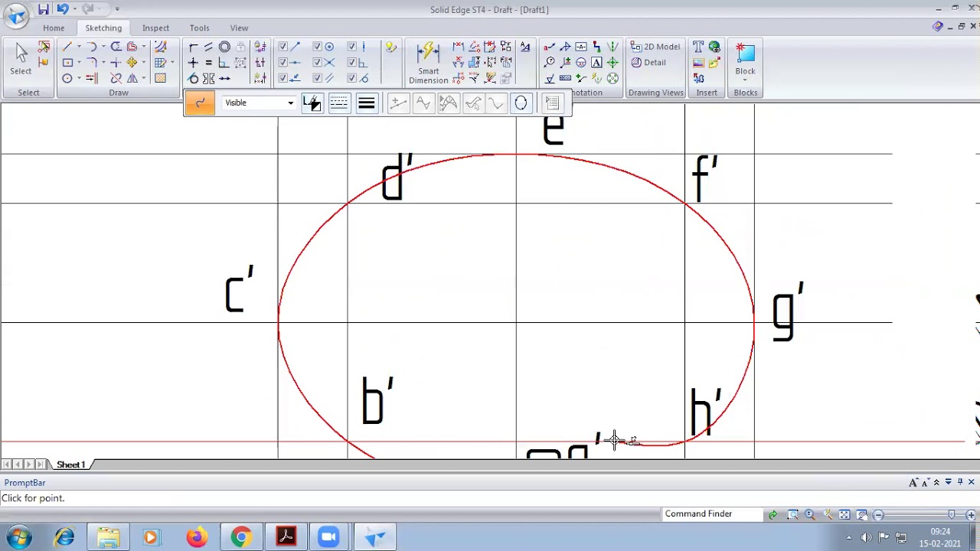Screen dimensions: 980x551
Task: Click the Pan hand icon in status bar
Action: [x=861, y=514]
